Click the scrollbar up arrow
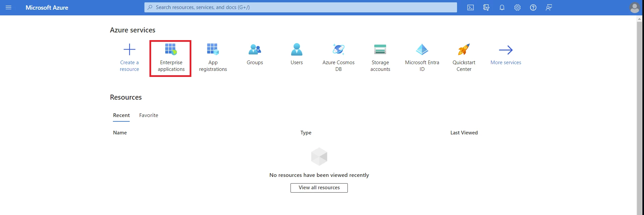Viewport: 644px width, 215px height. coord(639,19)
